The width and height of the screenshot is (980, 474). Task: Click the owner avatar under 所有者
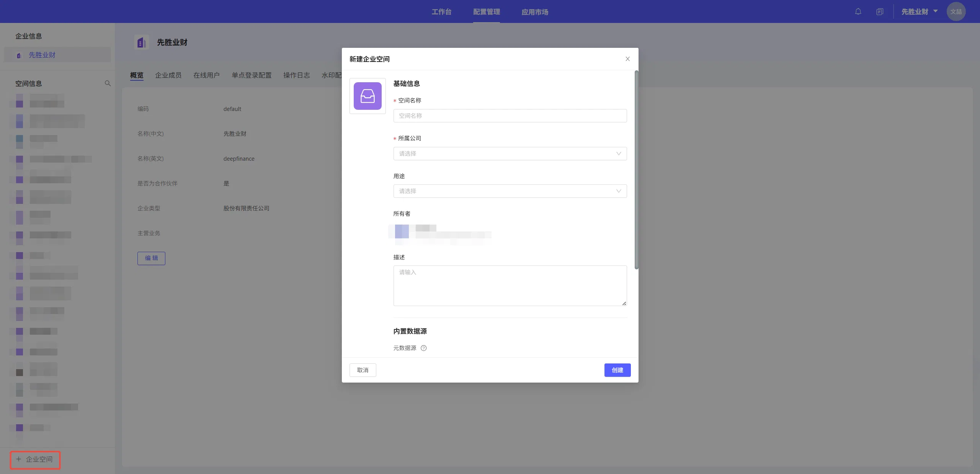point(402,231)
